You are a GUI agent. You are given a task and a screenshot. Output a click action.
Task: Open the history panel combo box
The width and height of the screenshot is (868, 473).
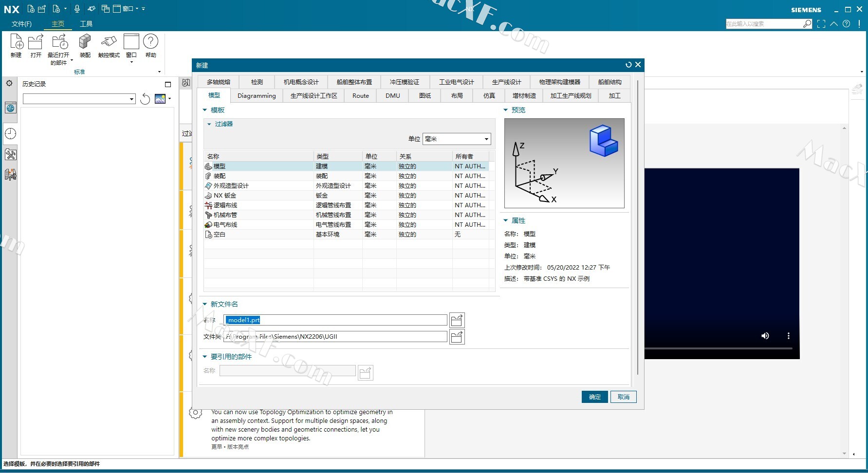(79, 99)
